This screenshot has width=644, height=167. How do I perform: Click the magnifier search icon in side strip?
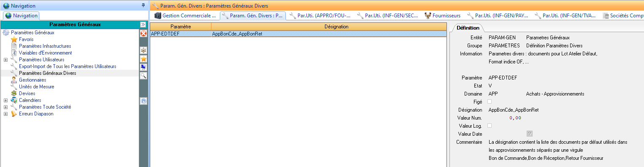point(143,76)
